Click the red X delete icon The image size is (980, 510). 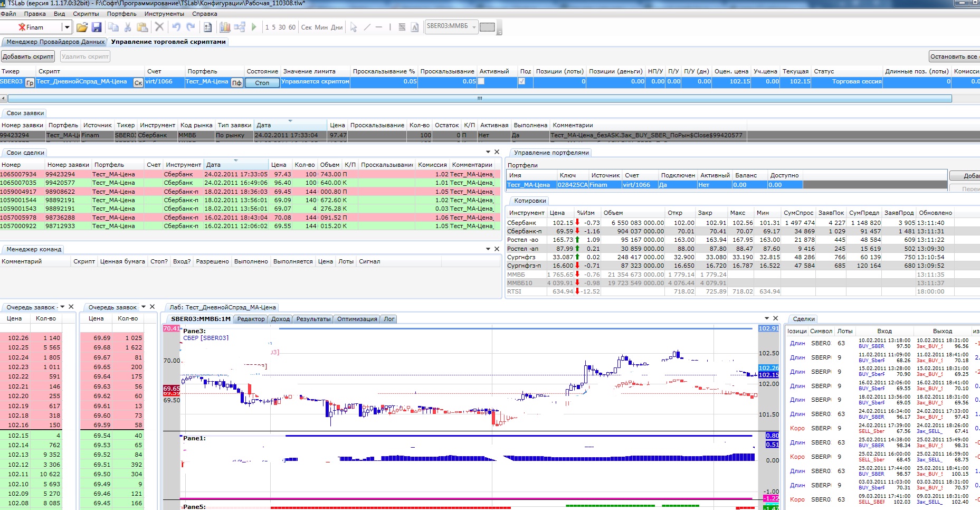tap(159, 27)
